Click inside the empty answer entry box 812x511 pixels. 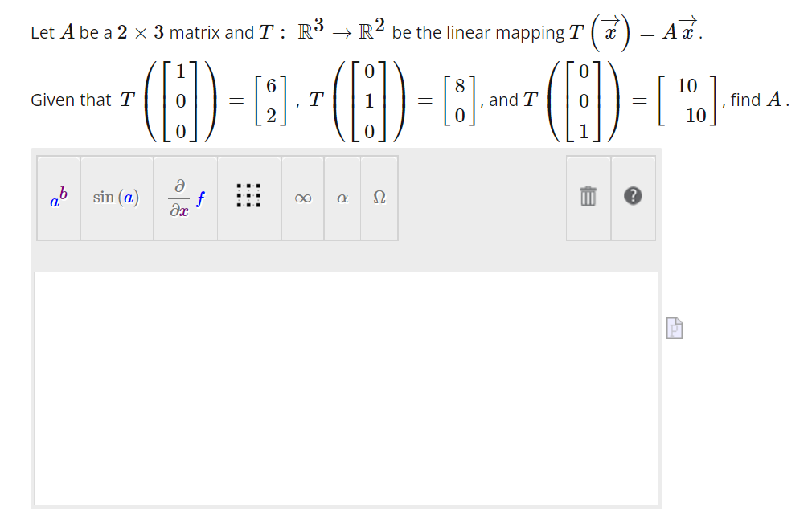pyautogui.click(x=346, y=386)
